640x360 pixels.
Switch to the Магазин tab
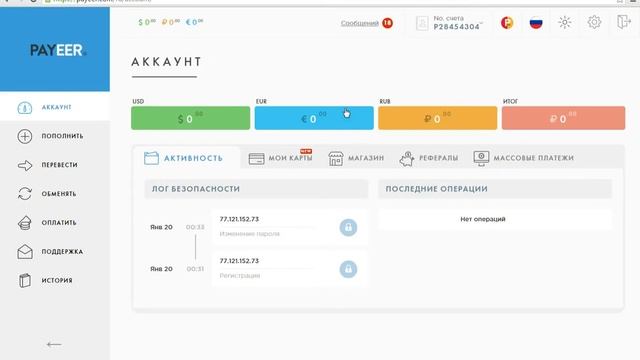click(x=356, y=158)
